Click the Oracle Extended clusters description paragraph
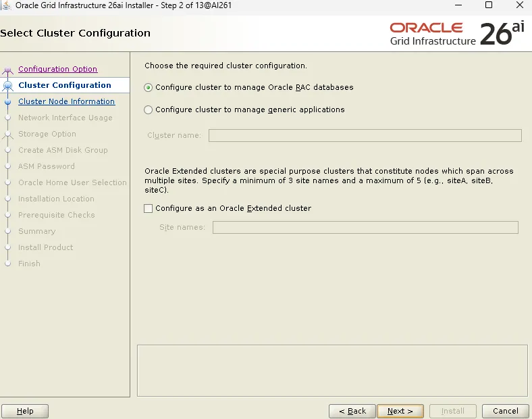 [329, 180]
